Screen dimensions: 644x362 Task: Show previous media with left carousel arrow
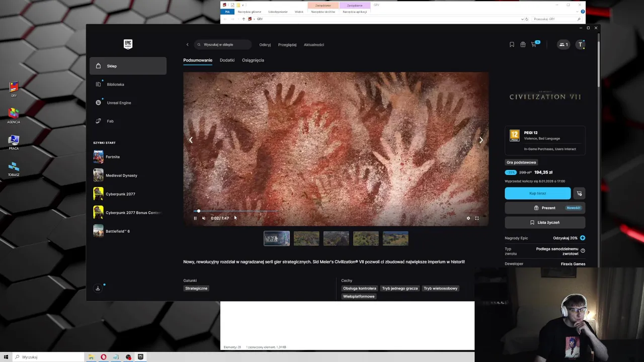tap(191, 140)
